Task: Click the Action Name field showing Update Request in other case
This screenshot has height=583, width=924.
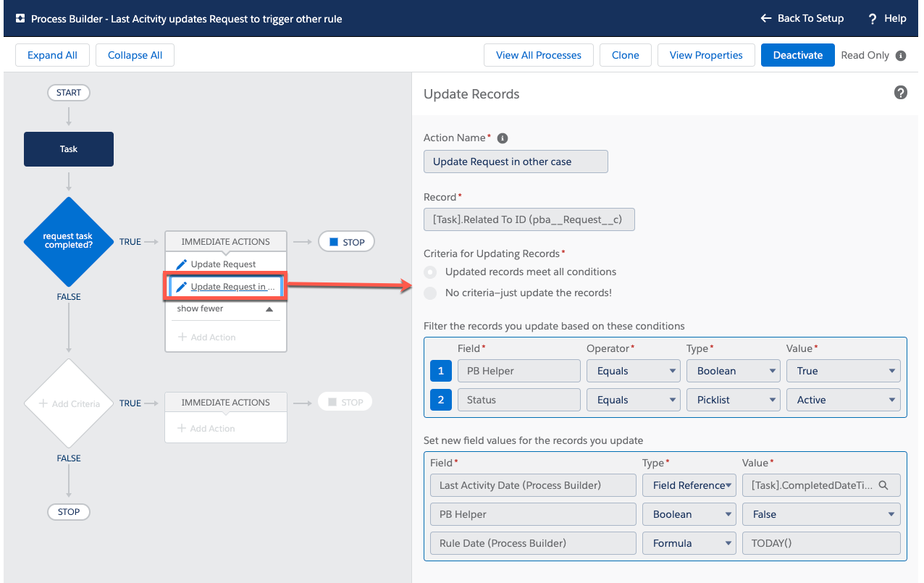Action: (x=515, y=161)
